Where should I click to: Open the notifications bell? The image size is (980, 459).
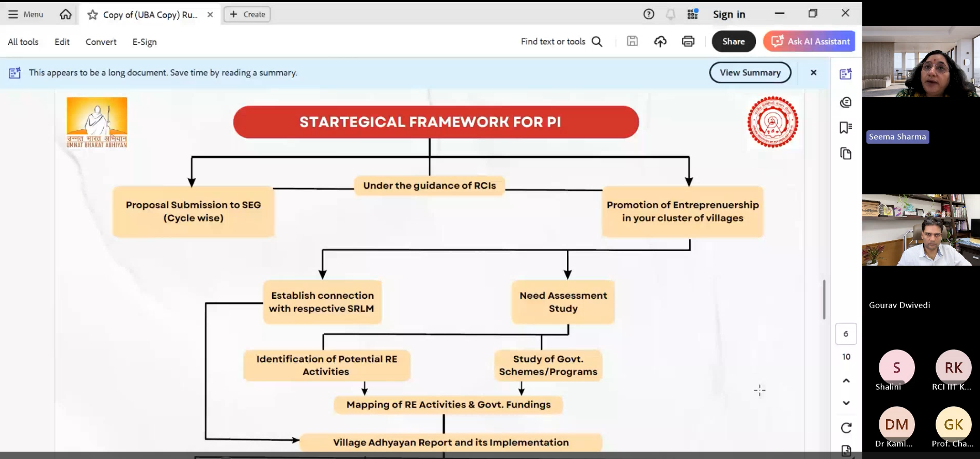(670, 14)
